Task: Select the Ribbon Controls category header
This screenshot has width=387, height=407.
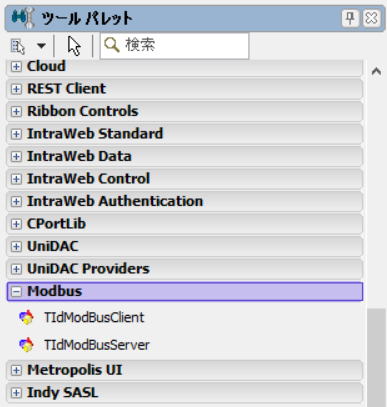Action: (184, 111)
